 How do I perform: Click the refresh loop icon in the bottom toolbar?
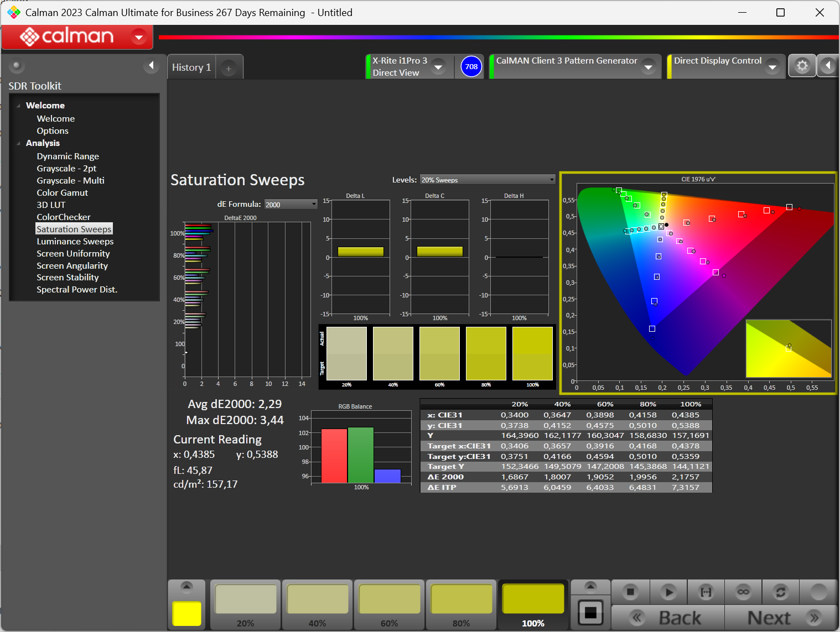[x=780, y=592]
